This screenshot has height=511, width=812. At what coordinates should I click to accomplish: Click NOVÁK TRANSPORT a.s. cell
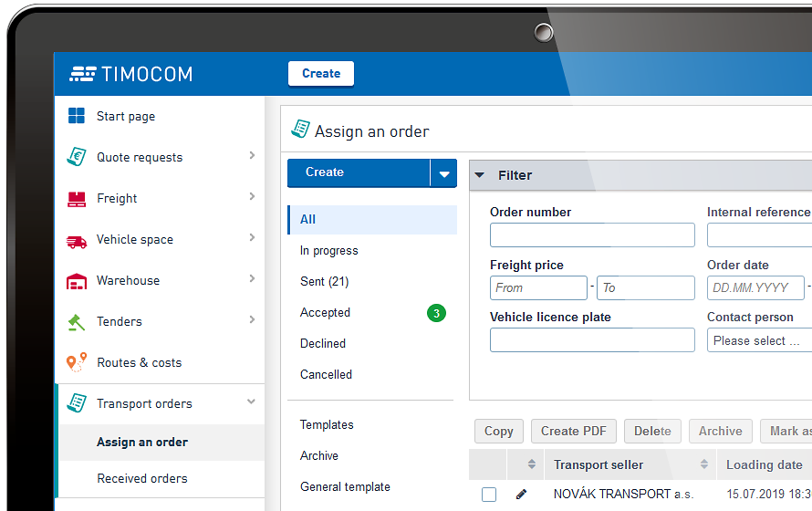[x=623, y=495]
